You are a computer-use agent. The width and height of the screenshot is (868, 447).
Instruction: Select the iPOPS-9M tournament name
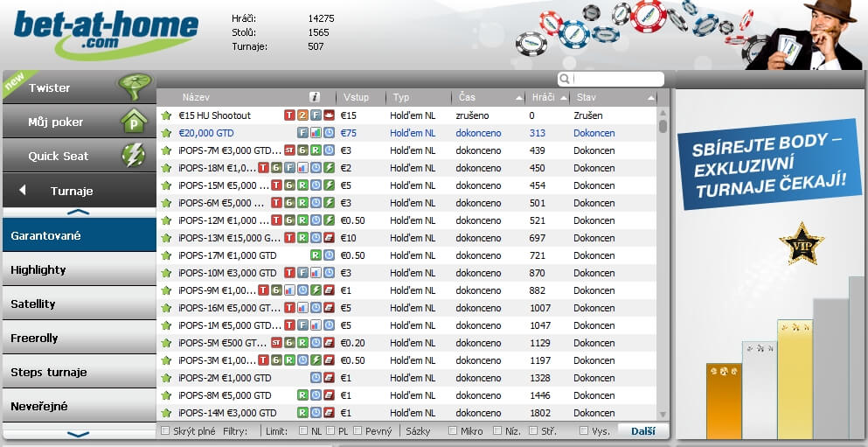tap(219, 290)
